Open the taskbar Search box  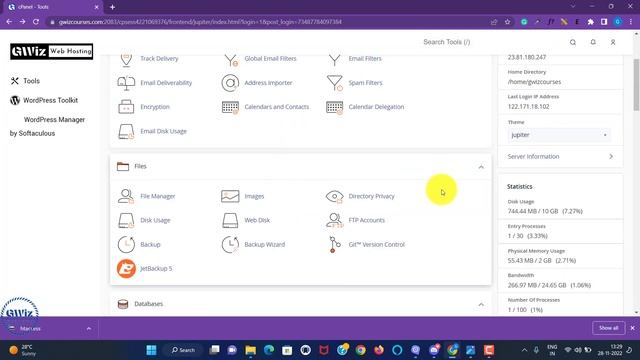[x=183, y=350]
